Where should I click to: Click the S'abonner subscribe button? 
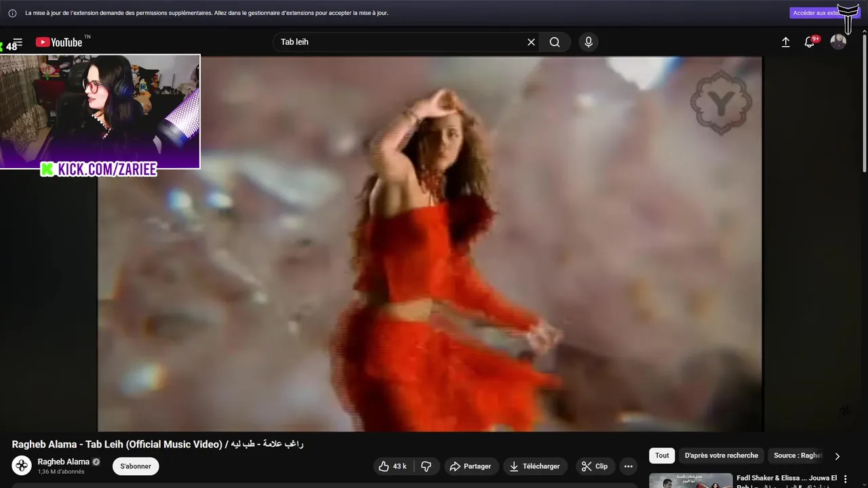coord(136,466)
